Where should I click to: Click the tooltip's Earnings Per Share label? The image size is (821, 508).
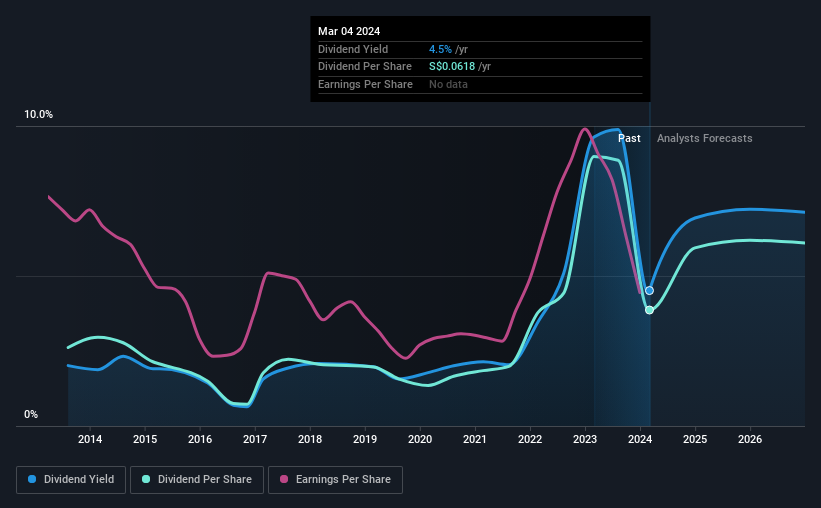pos(365,84)
